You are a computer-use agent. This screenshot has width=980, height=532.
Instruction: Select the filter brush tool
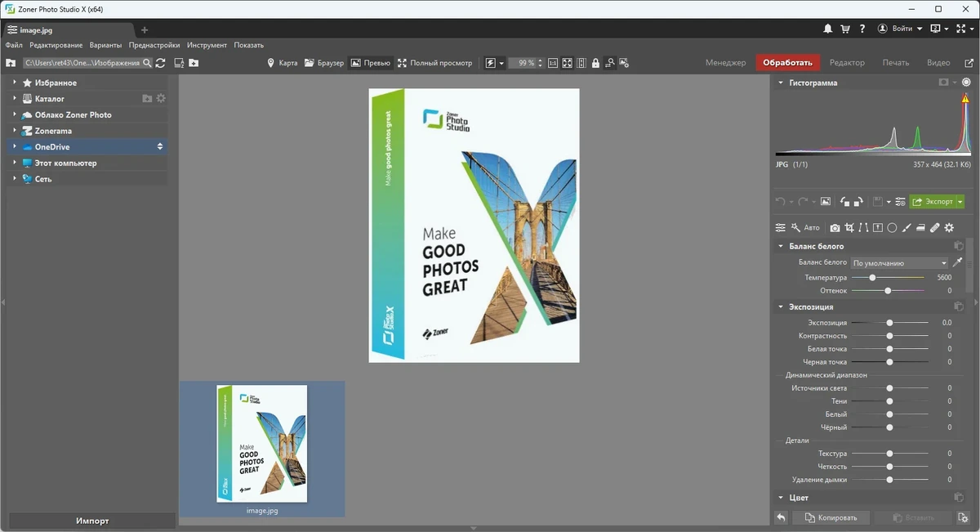[906, 228]
